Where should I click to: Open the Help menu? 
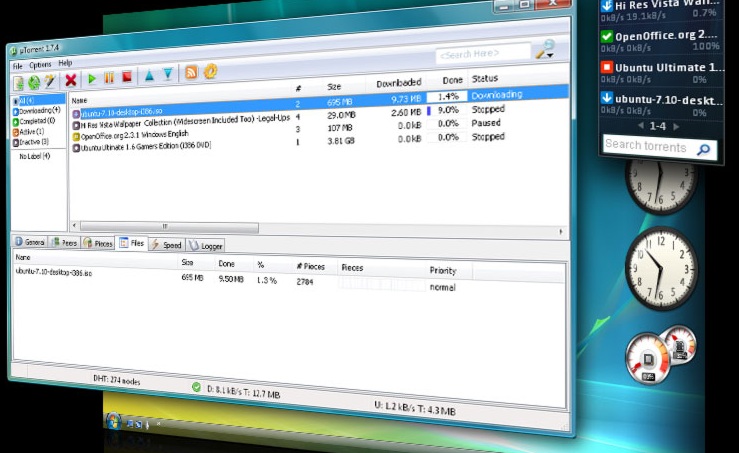click(x=65, y=63)
